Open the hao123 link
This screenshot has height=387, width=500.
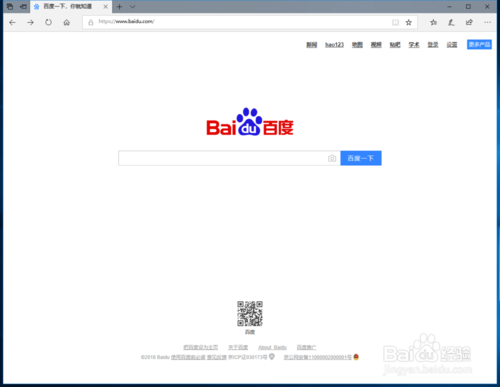click(x=334, y=45)
